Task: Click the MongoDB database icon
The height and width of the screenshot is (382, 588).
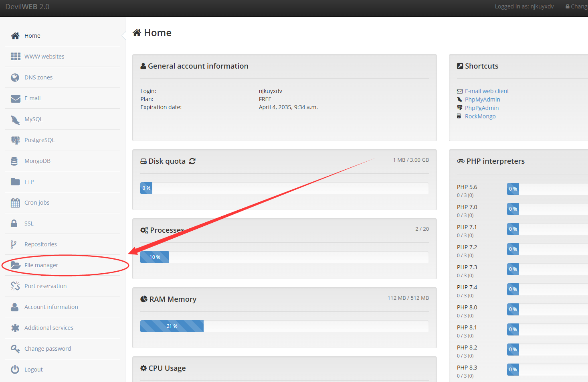Action: click(15, 161)
